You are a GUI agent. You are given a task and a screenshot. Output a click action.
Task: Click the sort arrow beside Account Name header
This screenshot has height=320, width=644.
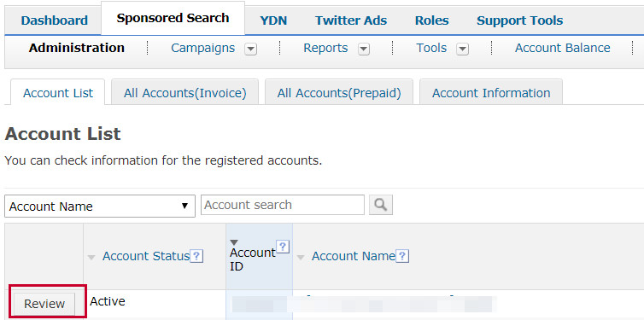(301, 258)
